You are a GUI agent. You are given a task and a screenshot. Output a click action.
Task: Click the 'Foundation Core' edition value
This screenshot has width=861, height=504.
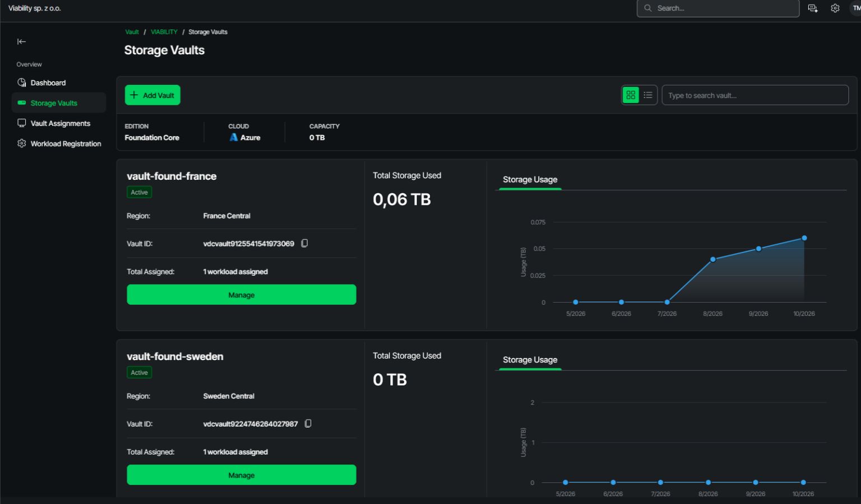(x=152, y=138)
